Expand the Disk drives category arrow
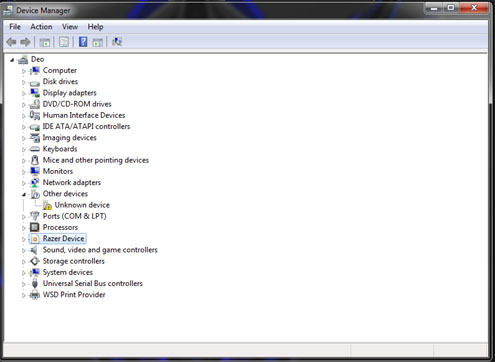The image size is (495, 362). point(24,82)
